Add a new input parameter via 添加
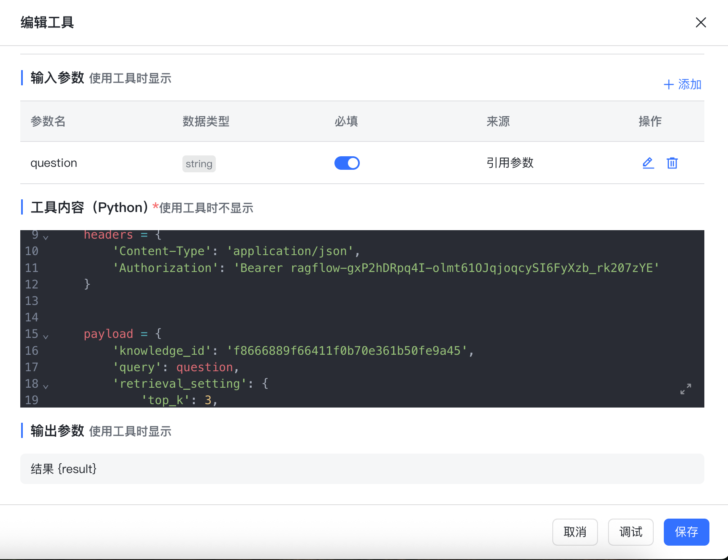Image resolution: width=728 pixels, height=560 pixels. click(x=682, y=84)
